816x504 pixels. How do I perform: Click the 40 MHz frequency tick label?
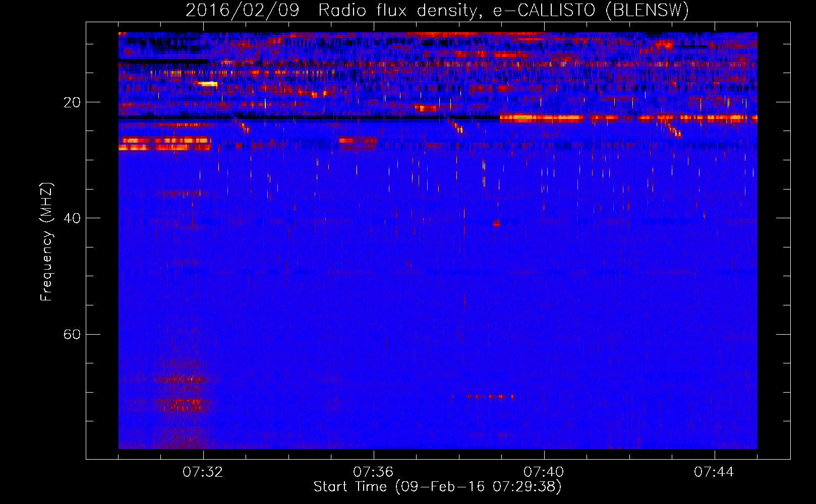72,218
